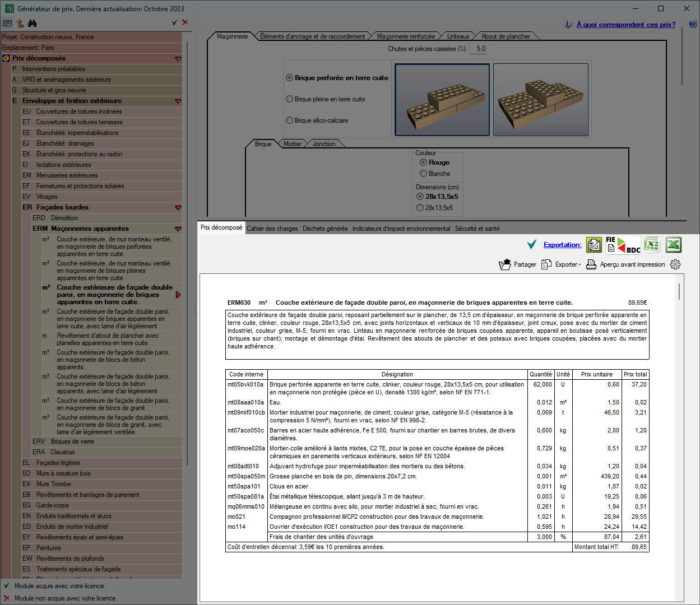The image size is (700, 605).
Task: Click the green checkmark accept icon
Action: pyautogui.click(x=174, y=22)
